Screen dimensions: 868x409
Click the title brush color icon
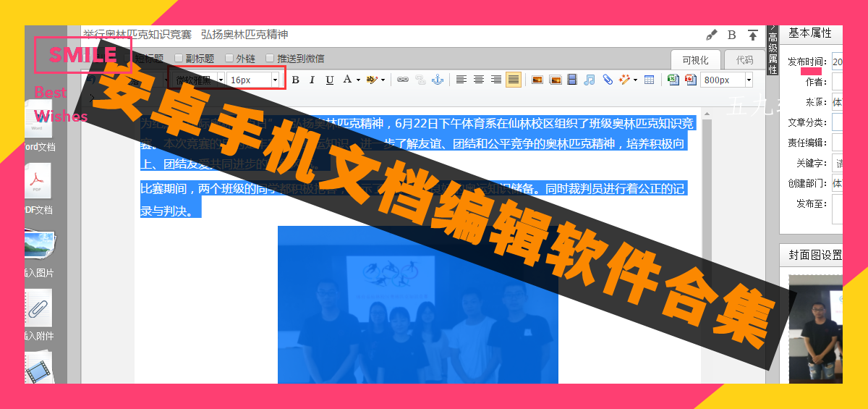tap(712, 35)
